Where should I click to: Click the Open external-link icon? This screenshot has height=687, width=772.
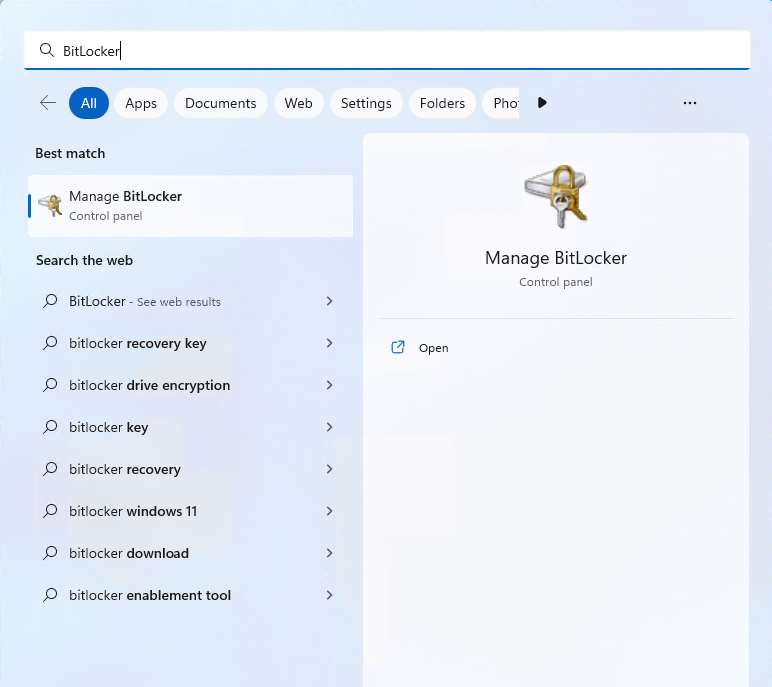[x=398, y=348]
